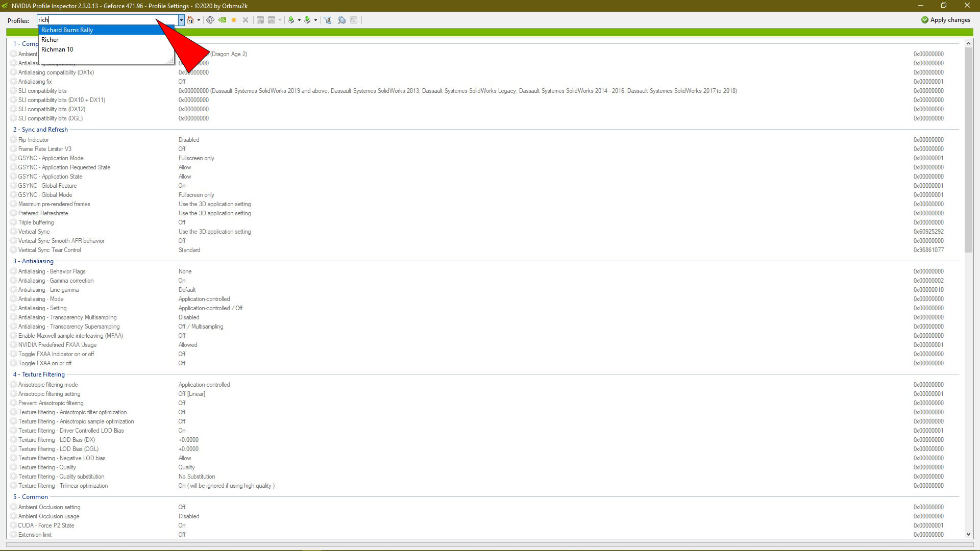The width and height of the screenshot is (980, 551).
Task: Toggle show customized settings filter icon
Action: [328, 20]
